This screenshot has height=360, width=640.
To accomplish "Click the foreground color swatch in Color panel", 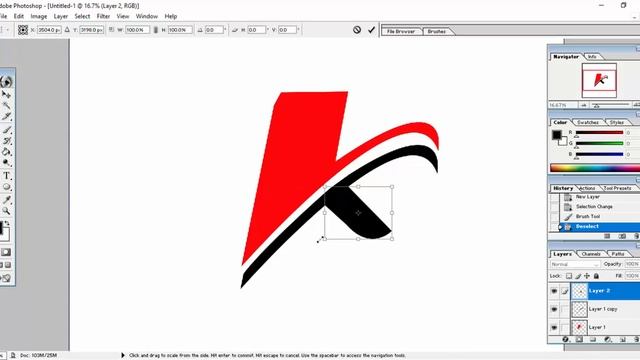I will point(556,135).
